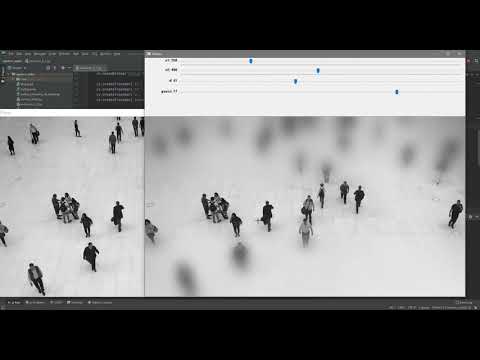The image size is (480, 360).
Task: Hide the Project tool panel
Action: pyautogui.click(x=69, y=68)
